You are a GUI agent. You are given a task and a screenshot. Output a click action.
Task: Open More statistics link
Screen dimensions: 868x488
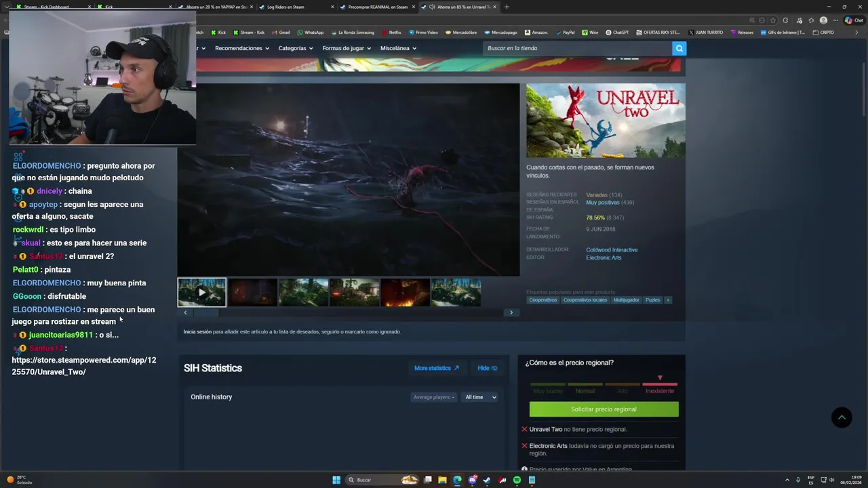[x=437, y=368]
